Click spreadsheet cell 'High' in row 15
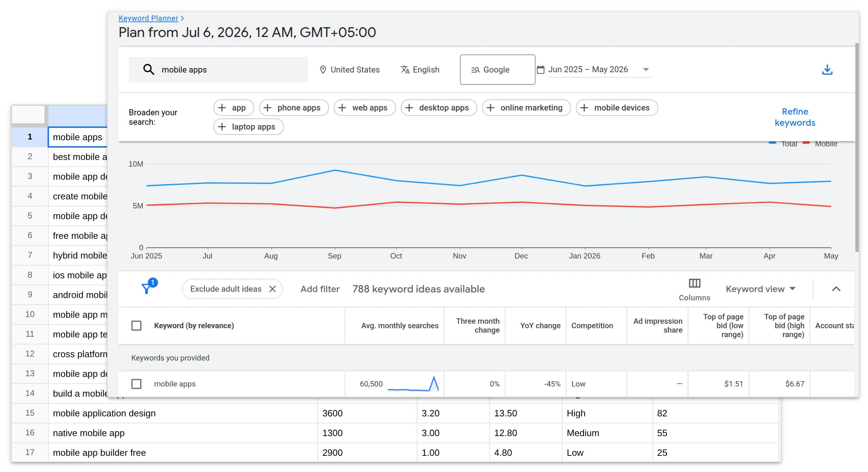The height and width of the screenshot is (472, 868). (x=607, y=413)
